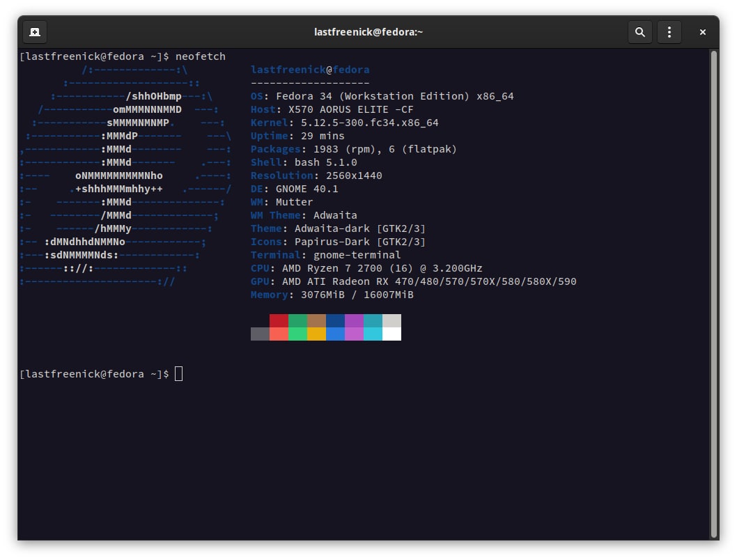Open a new terminal tab
The image size is (737, 560).
(x=35, y=32)
